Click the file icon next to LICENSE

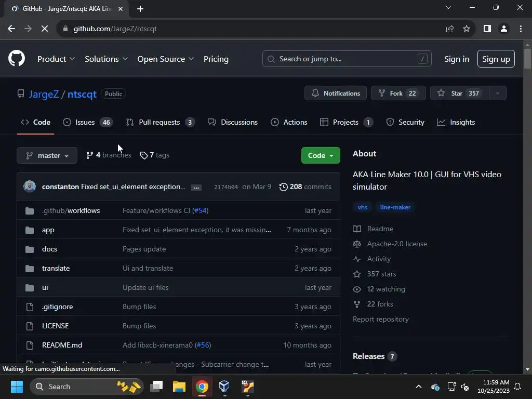pos(30,326)
